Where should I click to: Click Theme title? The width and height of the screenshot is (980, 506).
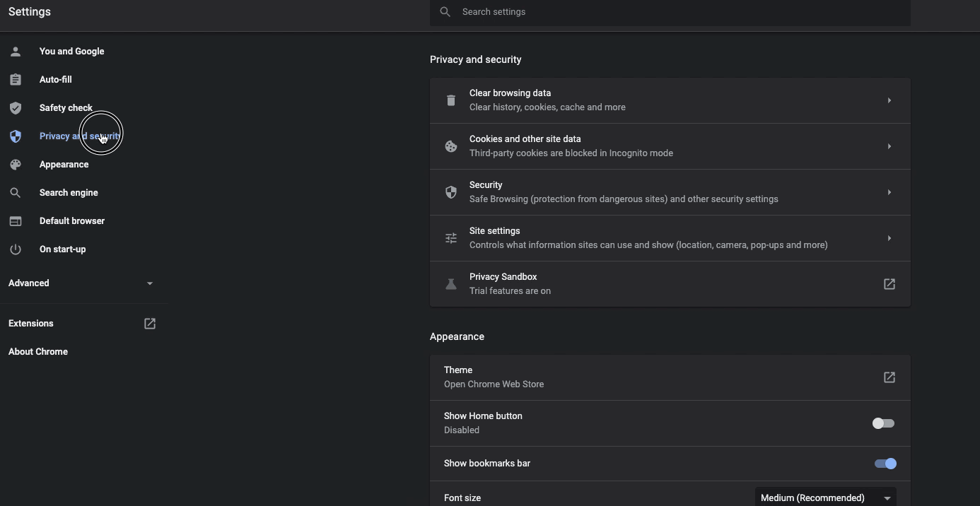tap(458, 370)
